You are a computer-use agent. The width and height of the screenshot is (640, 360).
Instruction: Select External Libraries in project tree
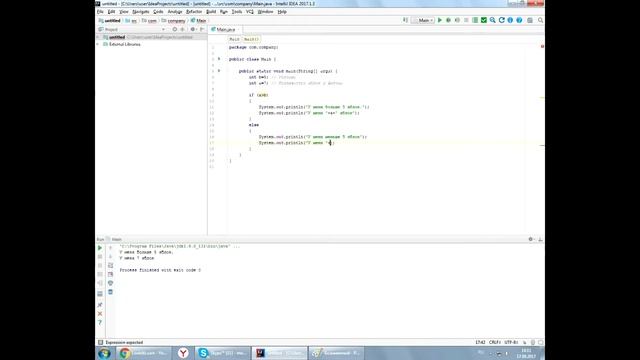coord(124,44)
